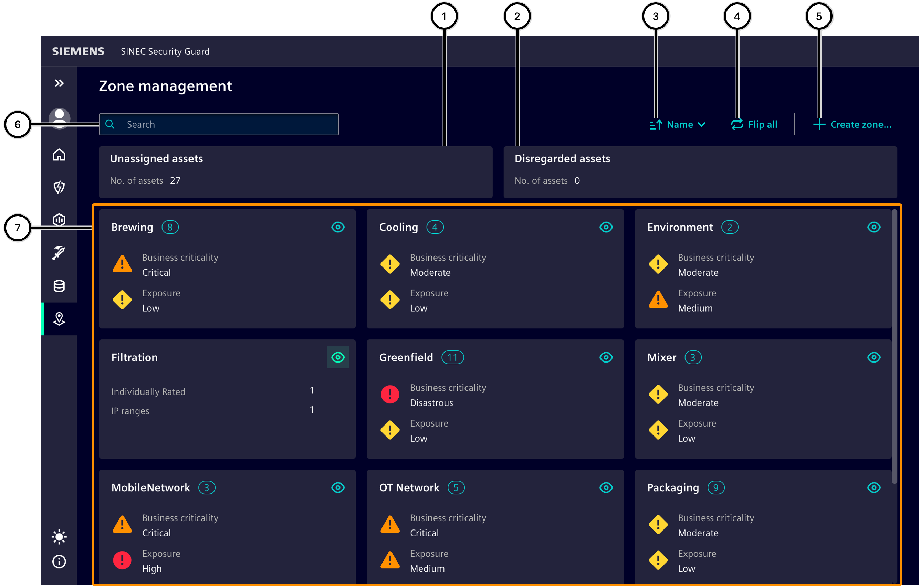The height and width of the screenshot is (588, 920).
Task: Flip the Filtration zone card eye icon
Action: tap(338, 357)
